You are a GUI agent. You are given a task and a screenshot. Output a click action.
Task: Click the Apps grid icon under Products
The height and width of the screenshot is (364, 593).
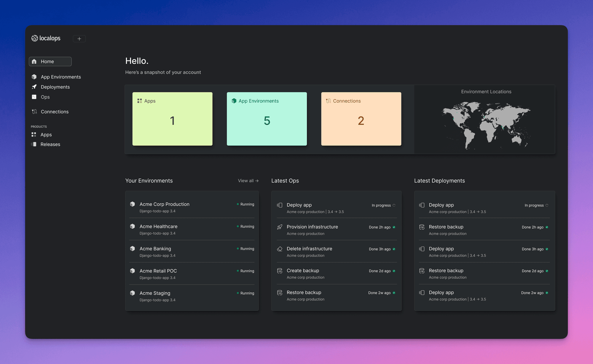[x=34, y=134]
